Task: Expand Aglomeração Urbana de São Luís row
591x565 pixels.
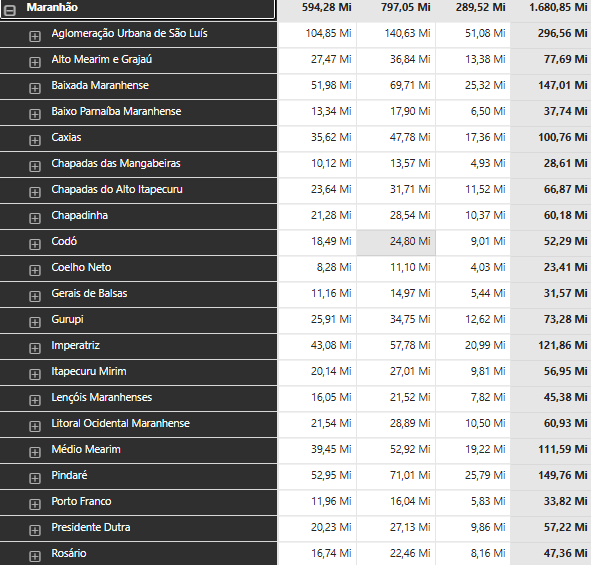Action: [x=35, y=36]
